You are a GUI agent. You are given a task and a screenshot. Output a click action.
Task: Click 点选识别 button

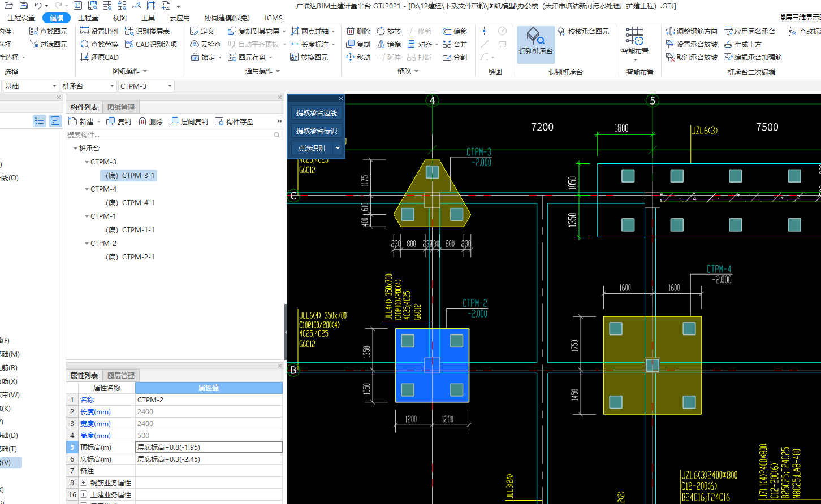(312, 149)
